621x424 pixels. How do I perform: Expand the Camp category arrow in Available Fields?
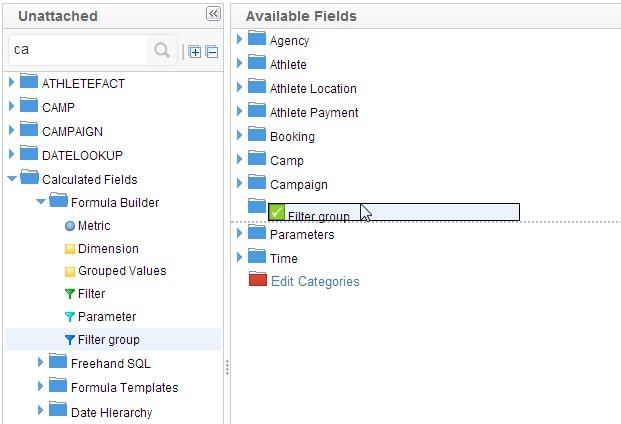[239, 159]
